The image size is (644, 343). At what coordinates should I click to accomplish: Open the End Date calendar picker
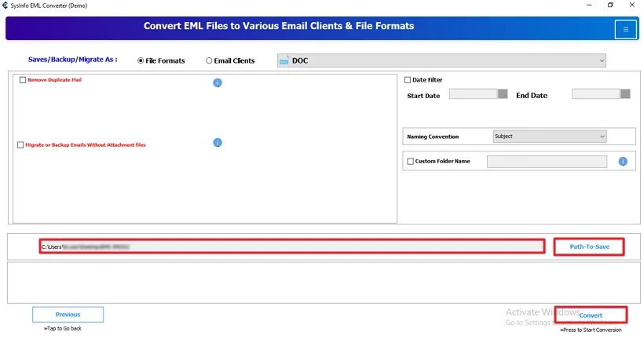tap(625, 94)
